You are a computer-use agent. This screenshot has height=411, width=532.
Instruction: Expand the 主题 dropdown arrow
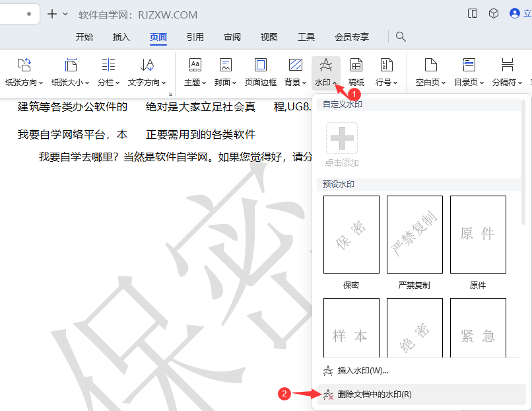(x=204, y=83)
